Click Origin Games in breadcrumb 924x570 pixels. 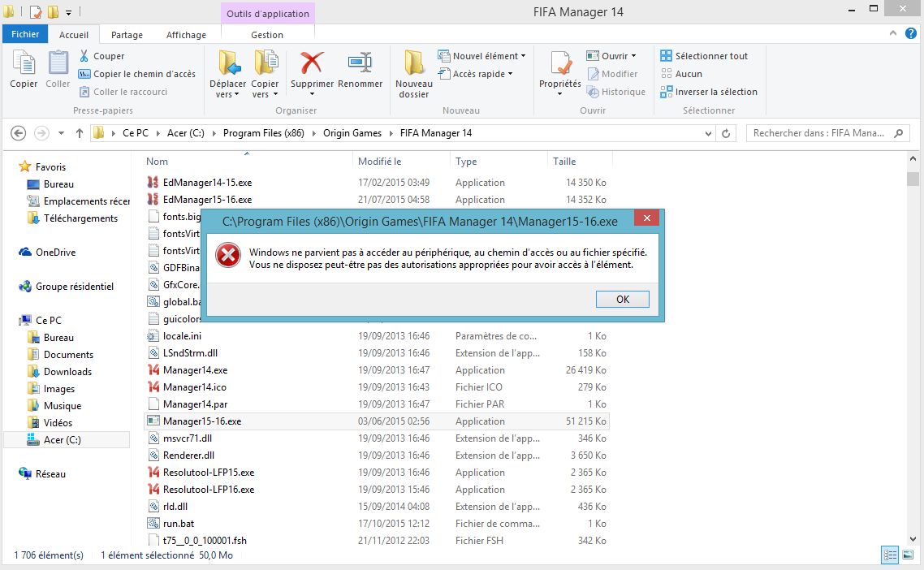tap(352, 133)
